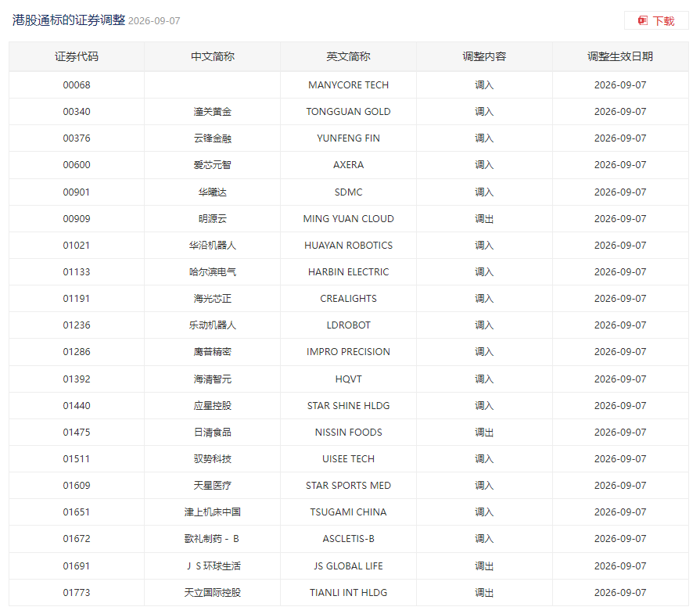Click 天立国际控股 cell

(213, 593)
